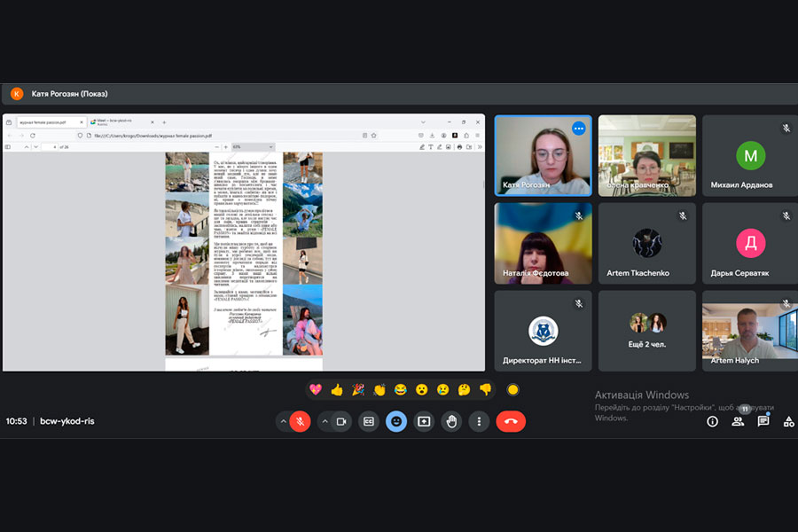Click the meeting code bcw-ykod-ris
The image size is (798, 532).
tap(67, 421)
